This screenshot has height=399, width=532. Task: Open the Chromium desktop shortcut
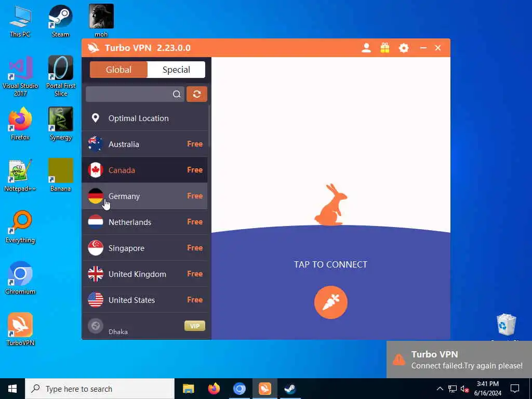[x=20, y=278]
